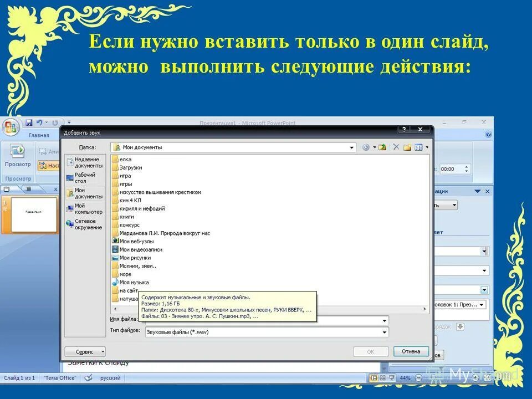Open Back button history dropdown arrow
The width and height of the screenshot is (532, 399).
tap(374, 147)
